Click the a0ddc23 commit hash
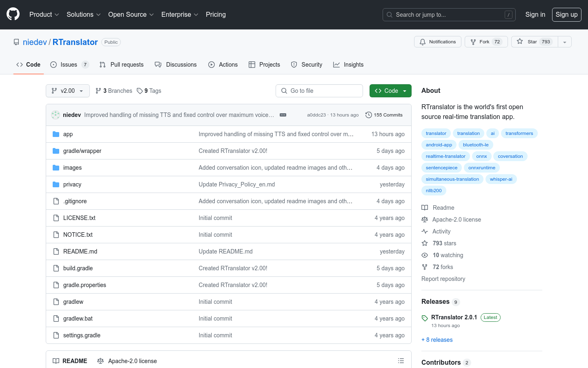588x368 pixels. point(316,115)
